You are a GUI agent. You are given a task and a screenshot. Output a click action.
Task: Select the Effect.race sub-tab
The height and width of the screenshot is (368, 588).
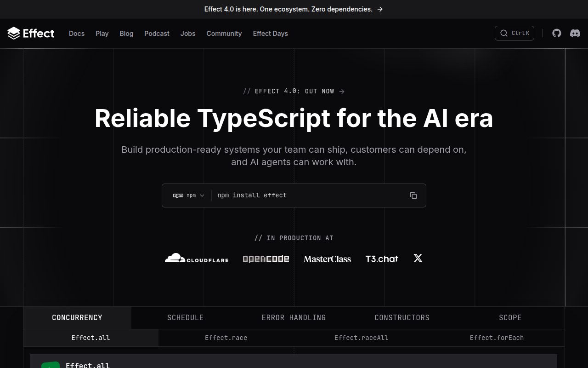point(226,338)
